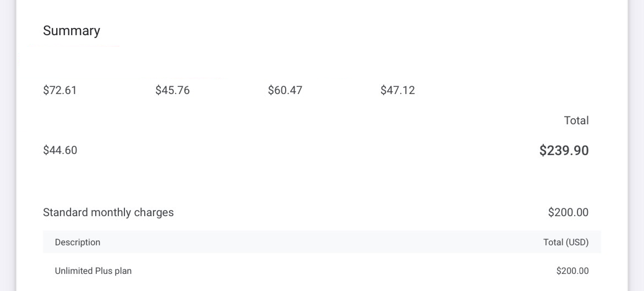Click the Summary heading

pyautogui.click(x=72, y=31)
